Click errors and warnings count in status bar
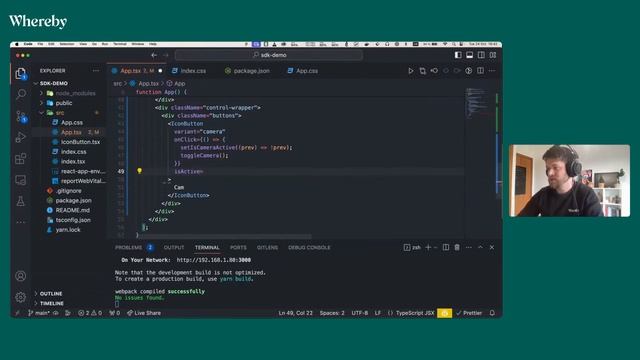The height and width of the screenshot is (360, 640). tap(90, 313)
